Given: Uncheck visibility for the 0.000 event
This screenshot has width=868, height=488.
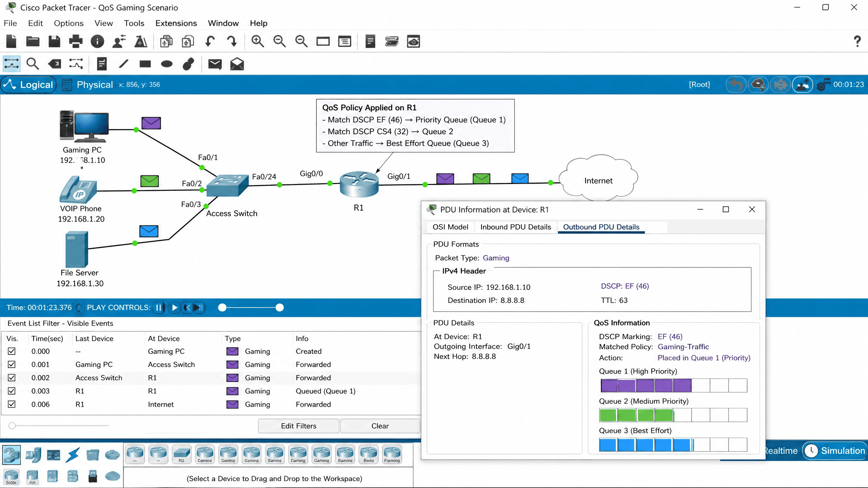Looking at the screenshot, I should [x=12, y=351].
